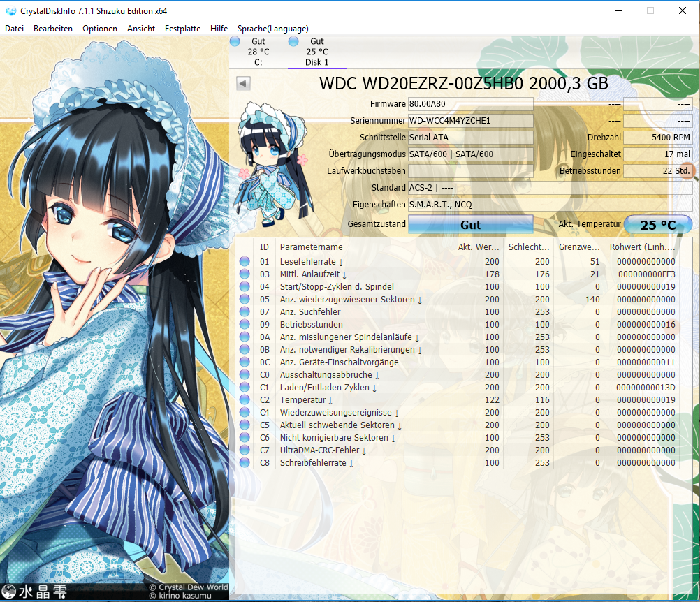Viewport: 700px width, 602px height.
Task: Switch to the Disk 1 tab
Action: tap(316, 52)
